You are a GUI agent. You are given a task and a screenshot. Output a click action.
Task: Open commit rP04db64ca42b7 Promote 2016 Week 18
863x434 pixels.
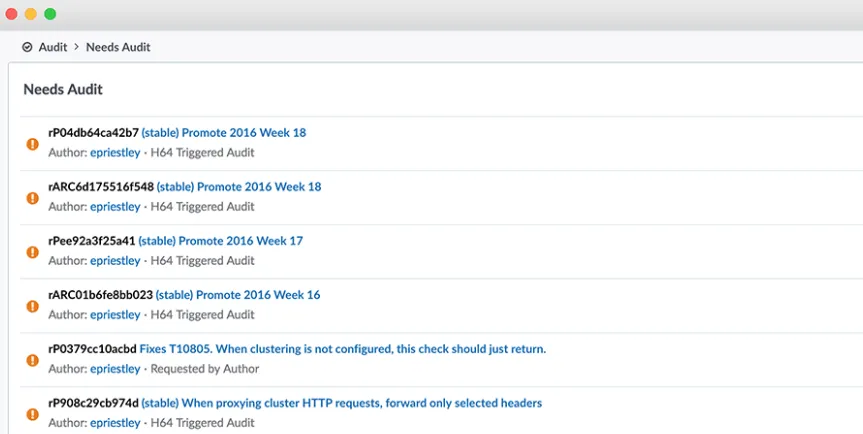click(223, 133)
